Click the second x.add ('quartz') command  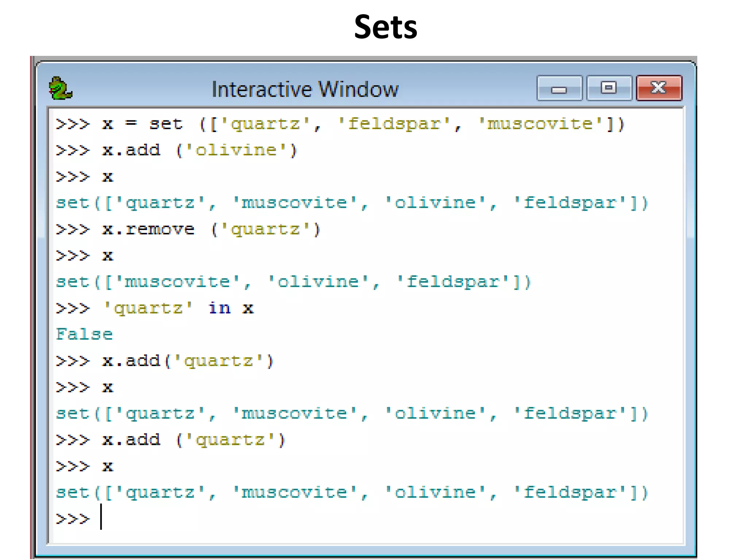click(x=170, y=440)
